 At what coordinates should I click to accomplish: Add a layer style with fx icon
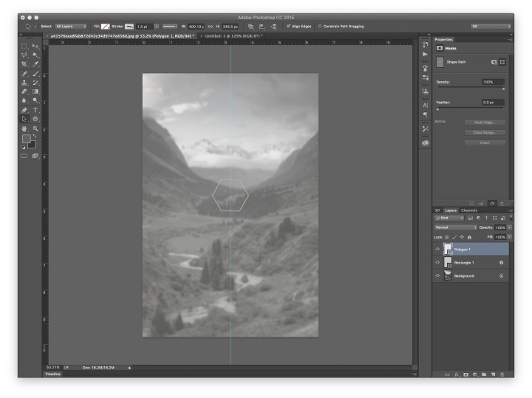click(x=457, y=374)
